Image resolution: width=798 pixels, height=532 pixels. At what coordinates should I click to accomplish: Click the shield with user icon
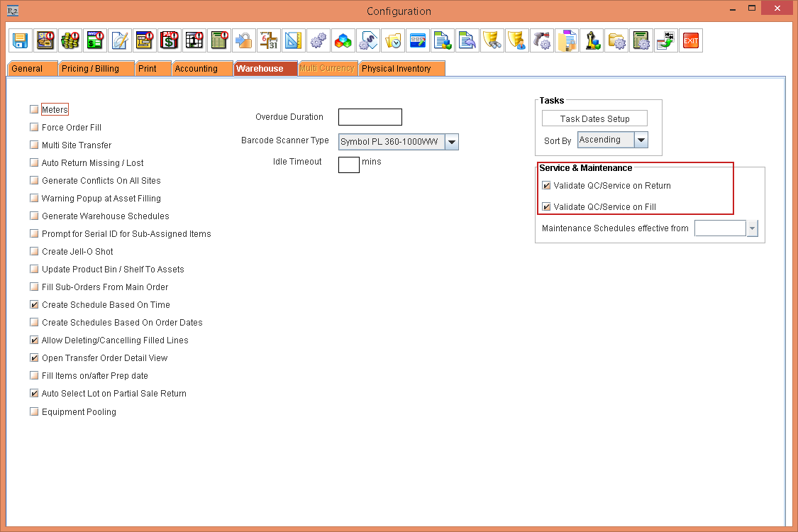coord(518,40)
